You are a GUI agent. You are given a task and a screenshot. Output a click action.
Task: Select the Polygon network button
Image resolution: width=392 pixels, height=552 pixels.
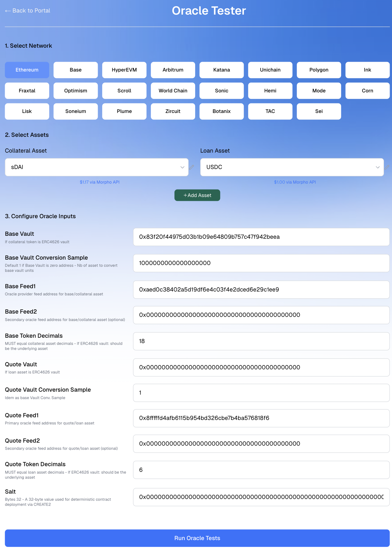(x=319, y=70)
